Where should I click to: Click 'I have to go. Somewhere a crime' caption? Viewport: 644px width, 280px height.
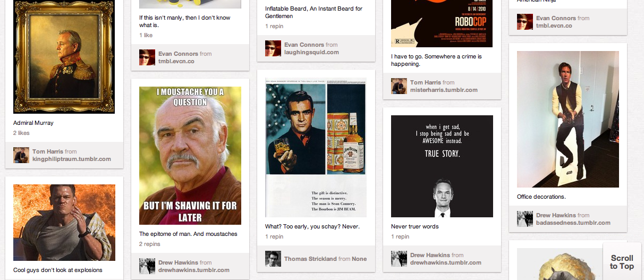(437, 60)
